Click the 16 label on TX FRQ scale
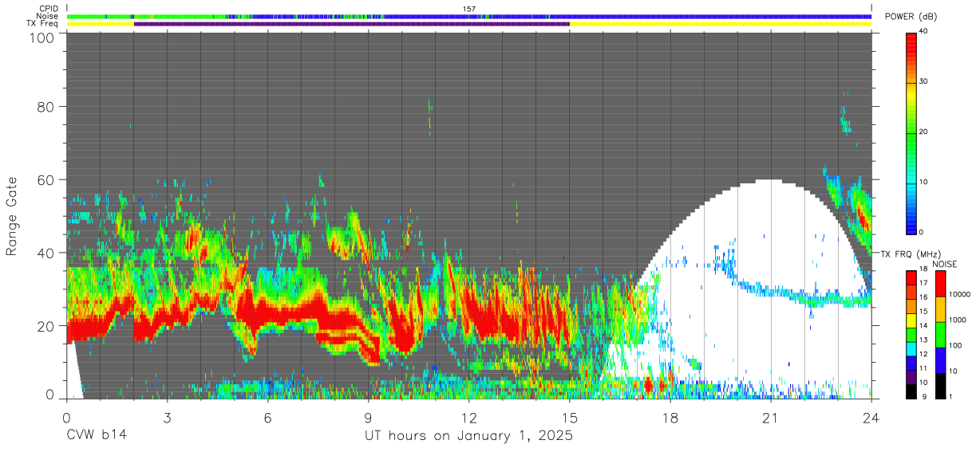Image resolution: width=980 pixels, height=452 pixels. pyautogui.click(x=923, y=298)
